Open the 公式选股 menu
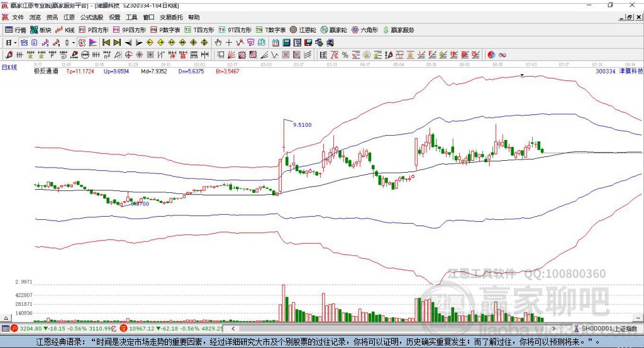 92,17
